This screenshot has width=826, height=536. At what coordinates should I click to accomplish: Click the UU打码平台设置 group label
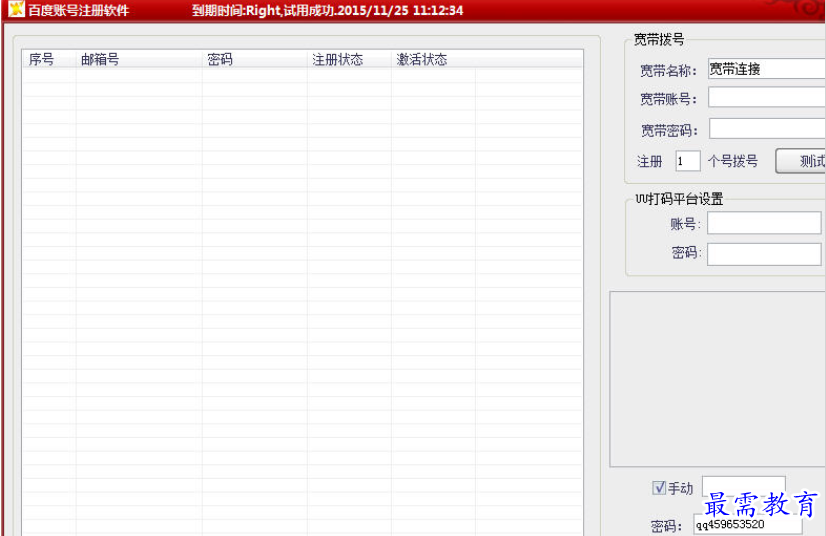[x=679, y=199]
